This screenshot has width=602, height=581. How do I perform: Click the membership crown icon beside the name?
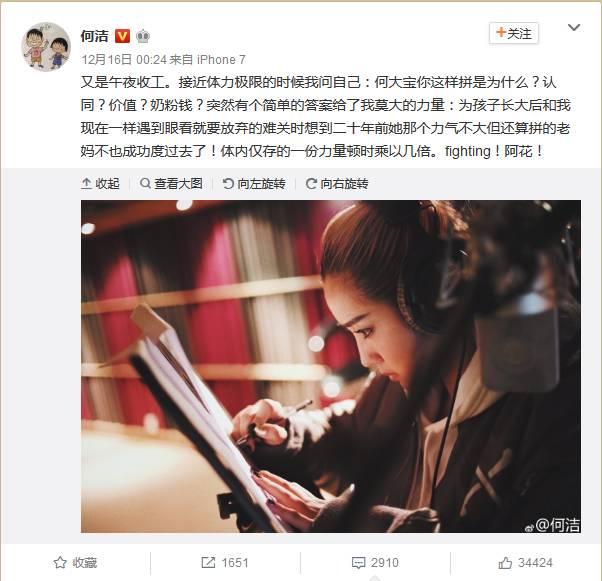click(143, 36)
